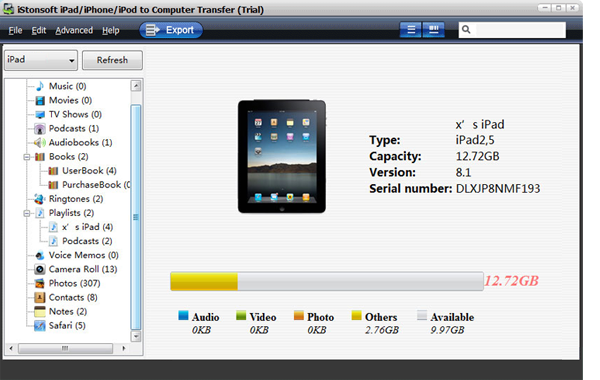Image resolution: width=600 pixels, height=380 pixels.
Task: Collapse the Playlists tree node
Action: pos(27,213)
